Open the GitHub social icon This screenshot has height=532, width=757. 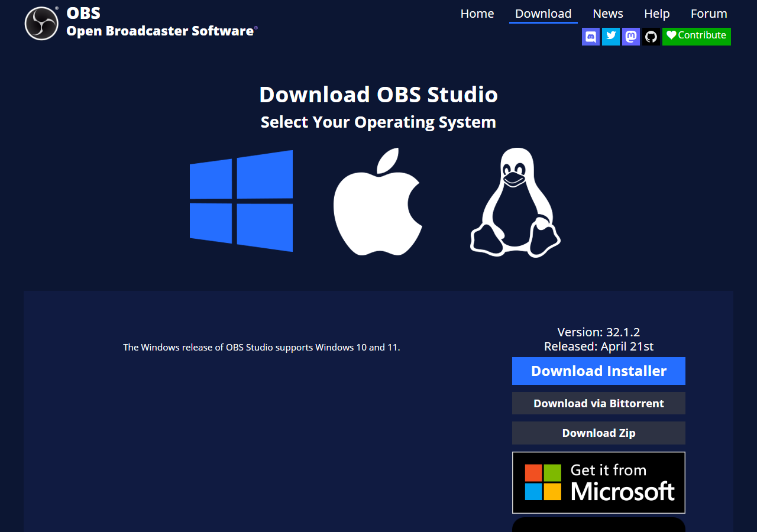click(x=651, y=37)
